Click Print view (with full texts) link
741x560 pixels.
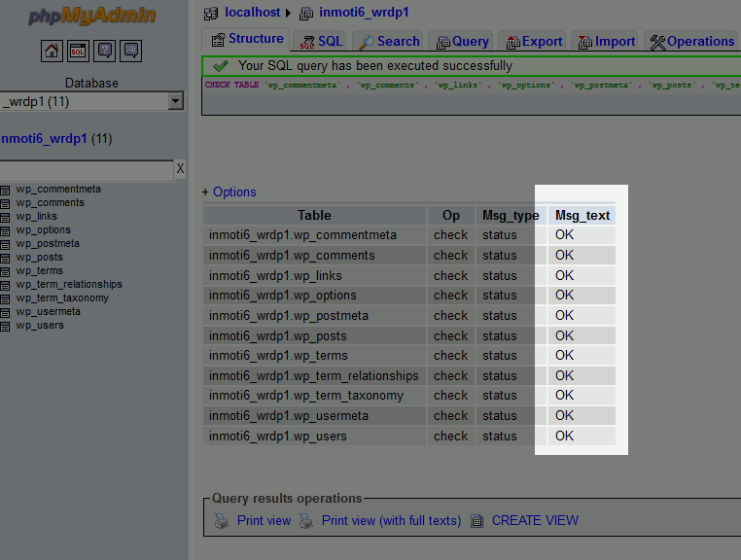[x=391, y=521]
